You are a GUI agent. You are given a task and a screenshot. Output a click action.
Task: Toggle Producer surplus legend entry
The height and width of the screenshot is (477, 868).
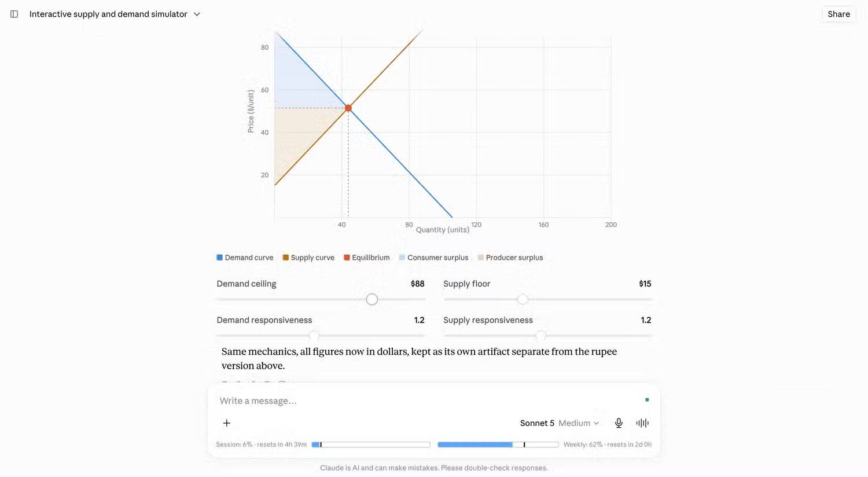510,258
